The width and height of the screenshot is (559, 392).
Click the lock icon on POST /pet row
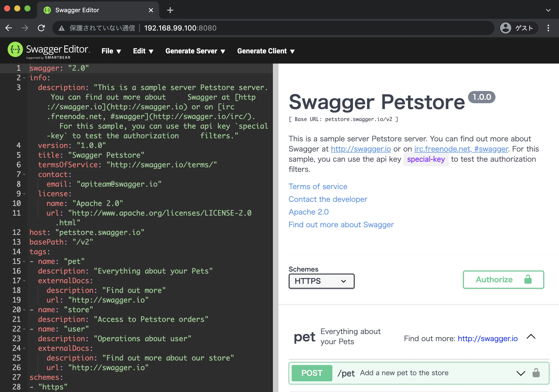tap(536, 373)
